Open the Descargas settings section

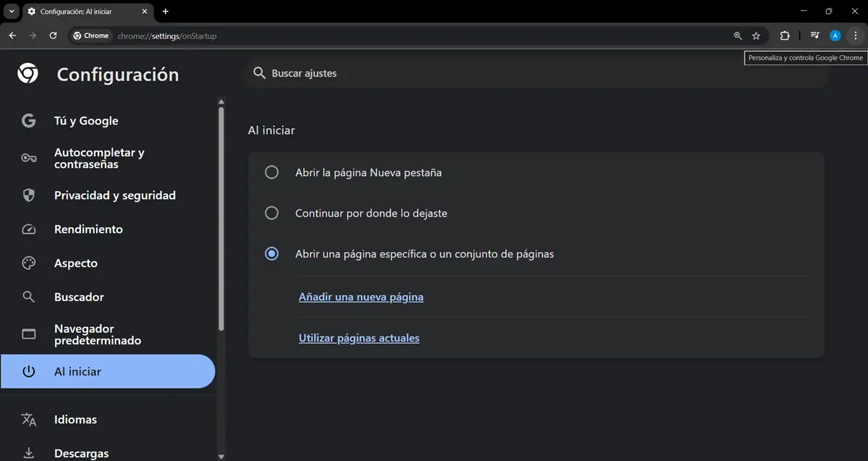click(81, 452)
